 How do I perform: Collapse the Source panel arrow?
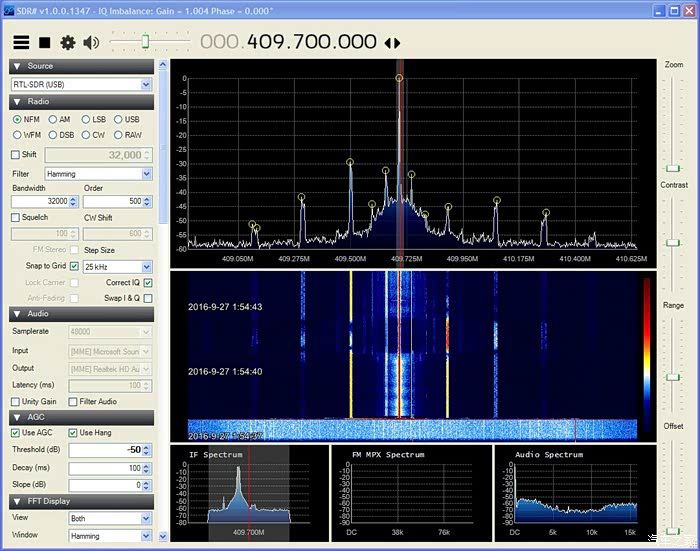(17, 66)
